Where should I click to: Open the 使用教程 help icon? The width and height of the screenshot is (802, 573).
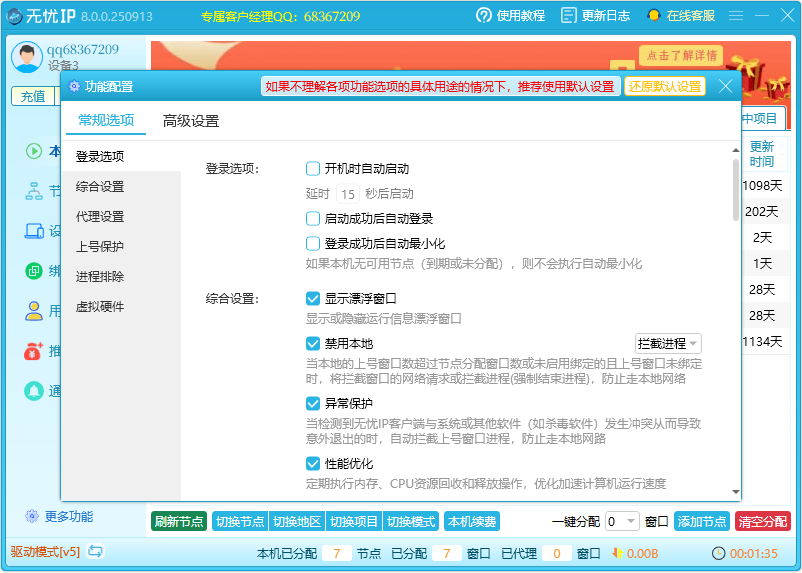(483, 16)
